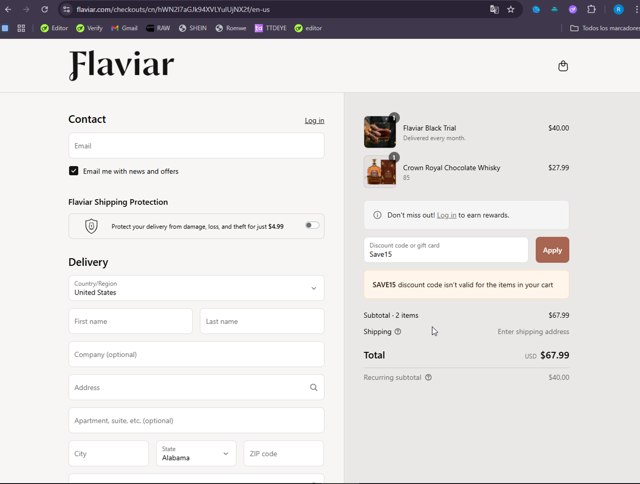This screenshot has height=484, width=640.
Task: Click the translate page icon
Action: click(494, 9)
